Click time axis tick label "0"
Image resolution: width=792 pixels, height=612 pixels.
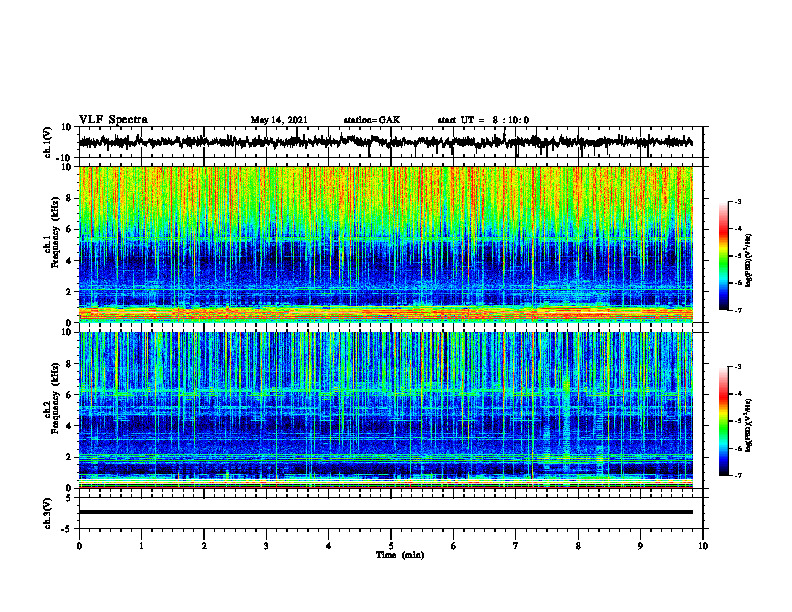79,546
